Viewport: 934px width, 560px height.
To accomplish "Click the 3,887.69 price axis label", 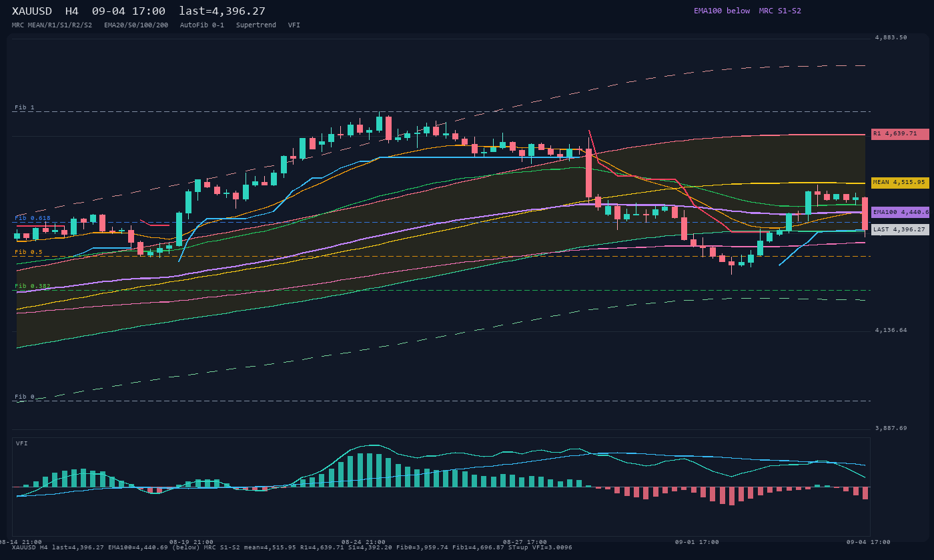I will pos(891,429).
